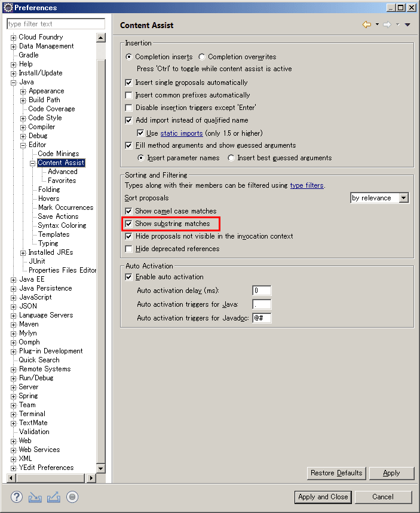Open the Templates preference page
The height and width of the screenshot is (513, 420).
[54, 234]
